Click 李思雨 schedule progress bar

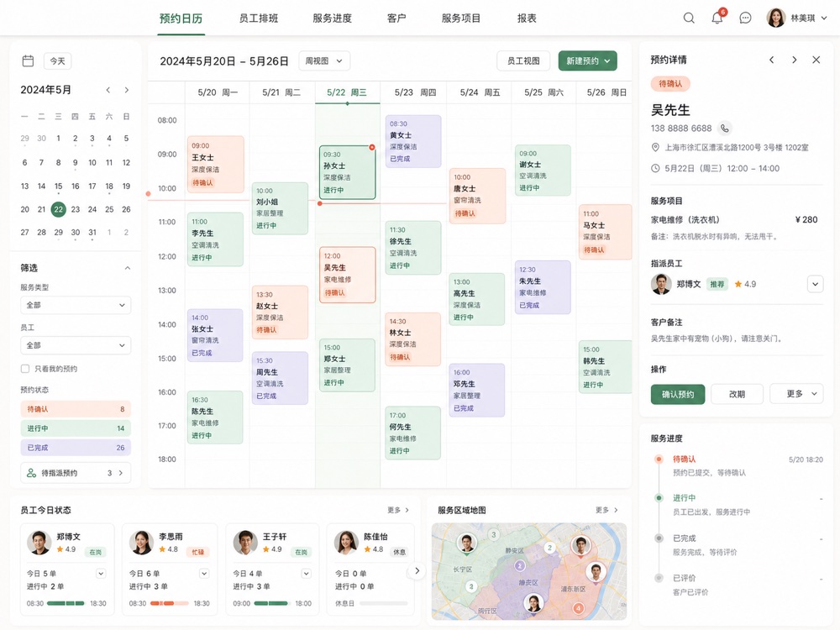click(170, 603)
